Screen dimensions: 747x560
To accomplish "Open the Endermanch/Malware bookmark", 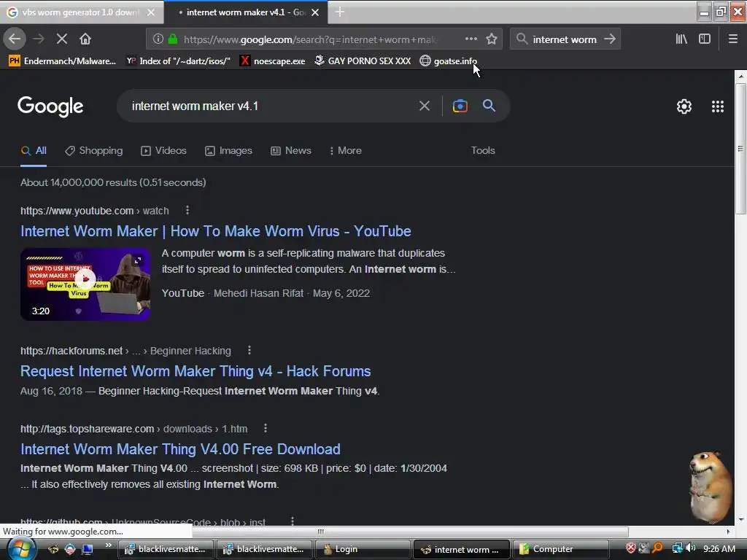I will [63, 61].
